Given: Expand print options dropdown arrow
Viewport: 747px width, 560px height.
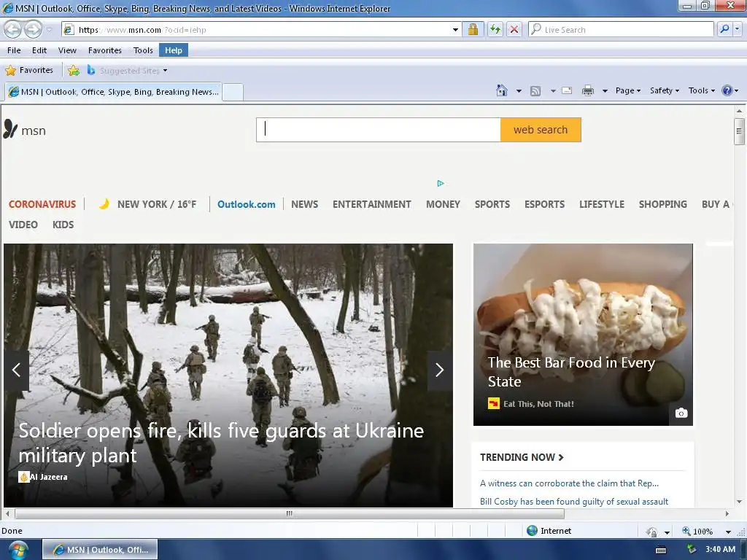Looking at the screenshot, I should click(605, 90).
